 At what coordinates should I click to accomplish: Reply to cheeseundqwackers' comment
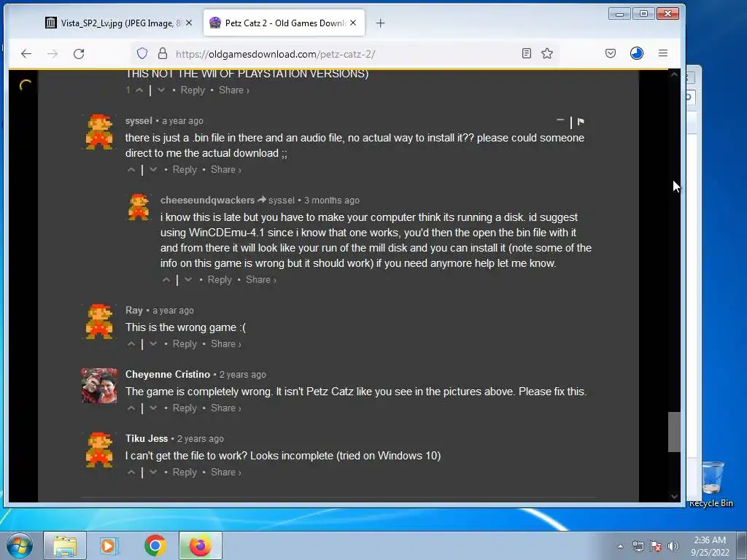coord(220,279)
